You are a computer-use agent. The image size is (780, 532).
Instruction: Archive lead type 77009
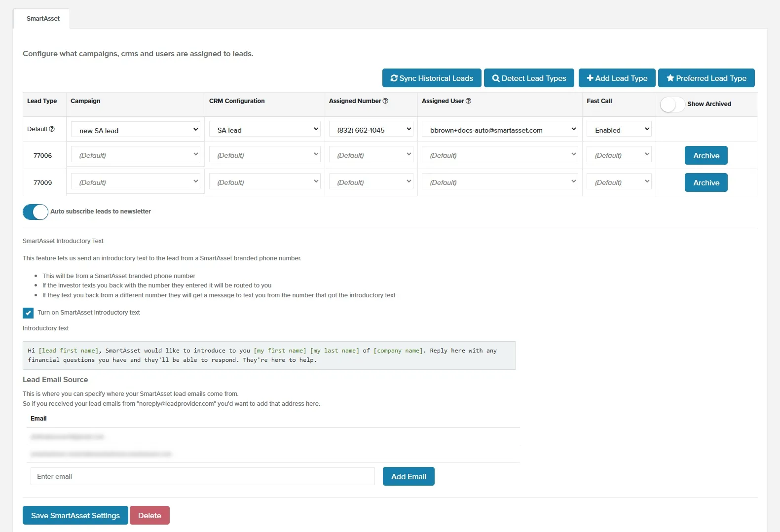[x=706, y=182]
